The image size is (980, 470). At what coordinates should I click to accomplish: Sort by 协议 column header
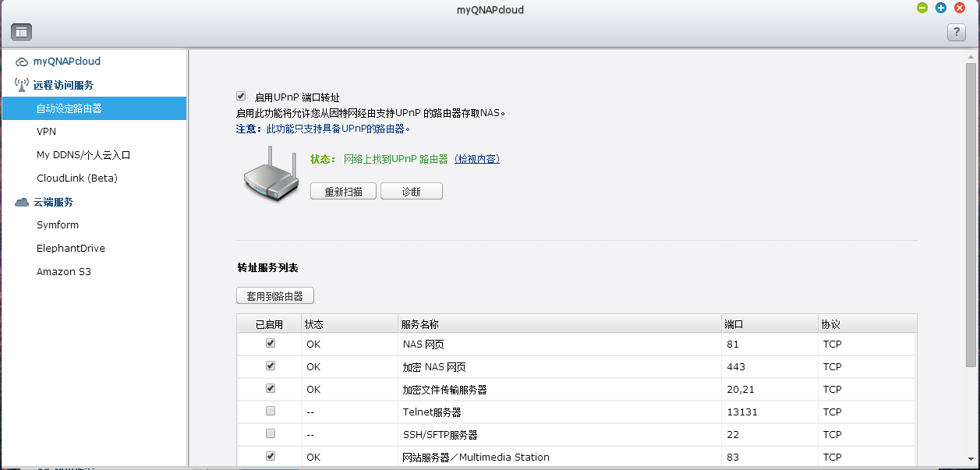(x=866, y=324)
